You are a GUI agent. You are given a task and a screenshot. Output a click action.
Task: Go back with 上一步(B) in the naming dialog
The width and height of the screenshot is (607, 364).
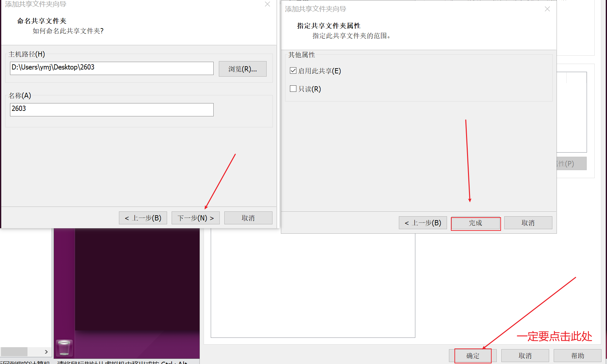coord(143,218)
